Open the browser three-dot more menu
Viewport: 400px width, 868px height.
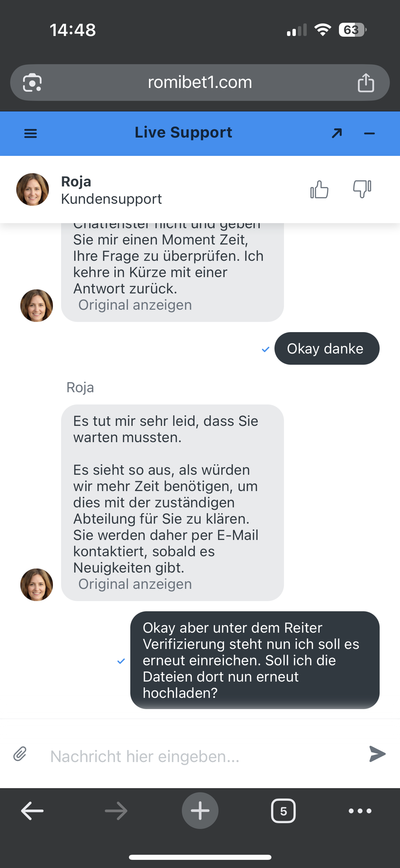(x=360, y=811)
